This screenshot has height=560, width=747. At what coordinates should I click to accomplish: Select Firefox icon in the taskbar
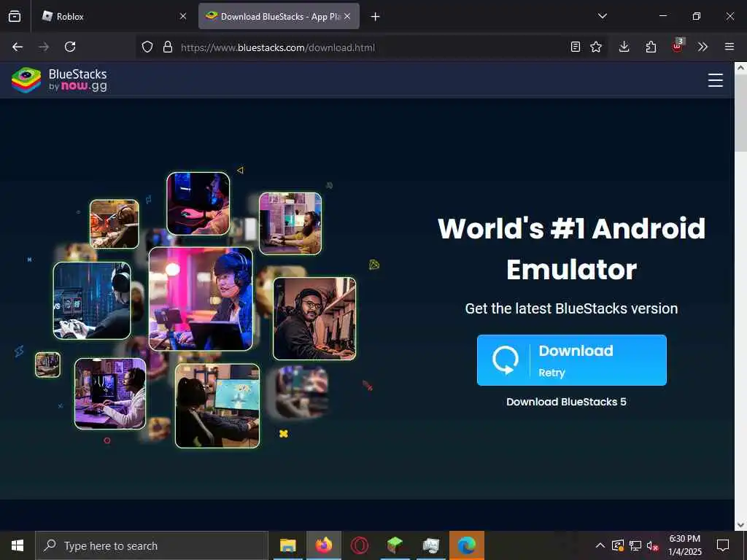323,545
